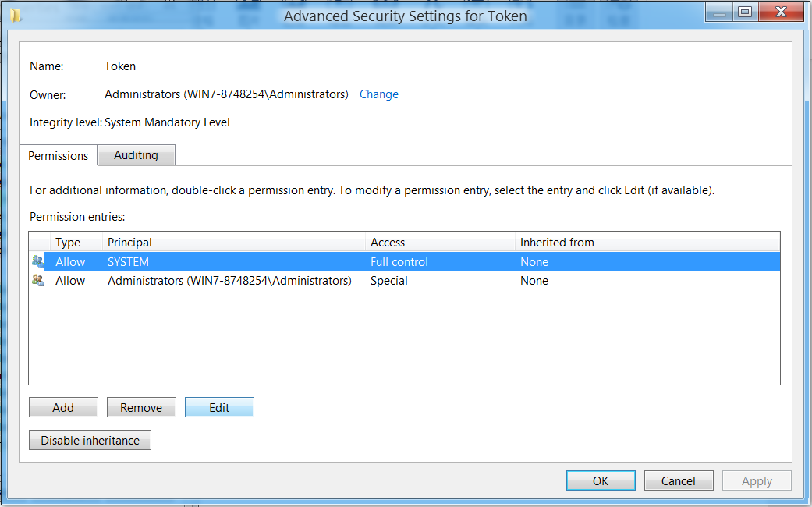Viewport: 812px width, 507px height.
Task: Click the Change owner link
Action: (378, 94)
